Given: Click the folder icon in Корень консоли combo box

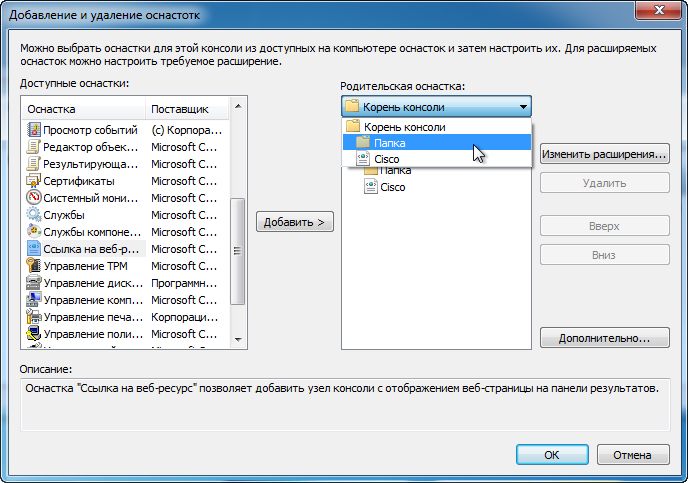Looking at the screenshot, I should [352, 107].
